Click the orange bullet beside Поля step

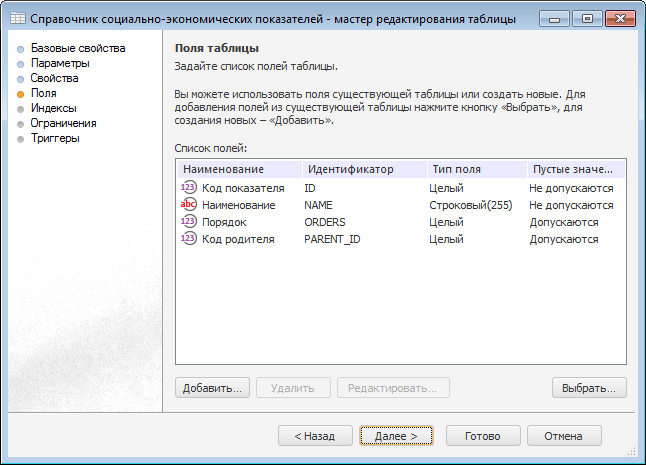tap(20, 93)
